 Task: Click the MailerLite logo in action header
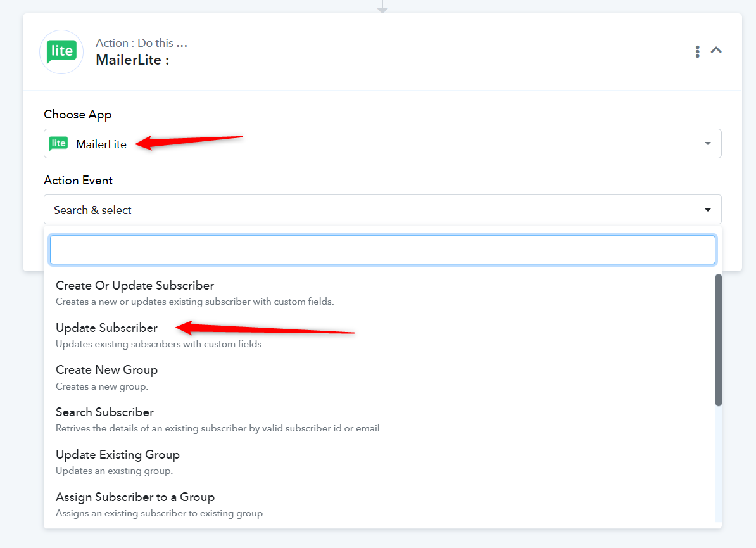point(61,51)
